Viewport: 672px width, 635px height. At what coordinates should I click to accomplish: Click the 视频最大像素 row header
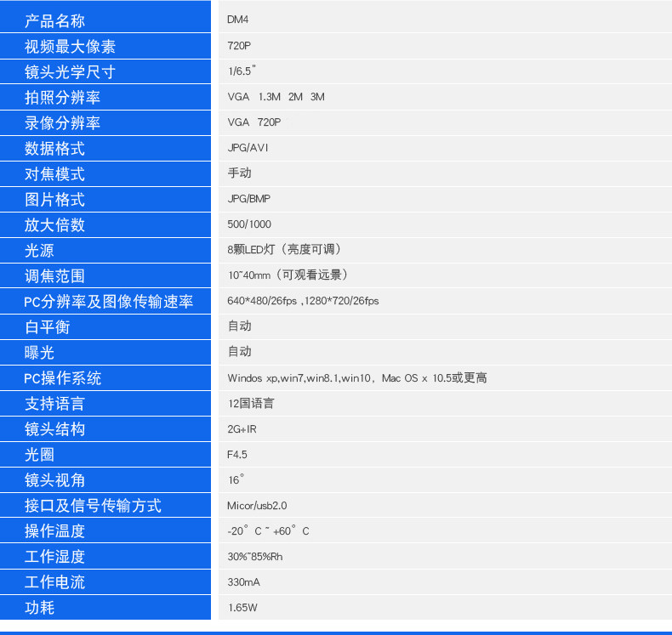tap(105, 46)
